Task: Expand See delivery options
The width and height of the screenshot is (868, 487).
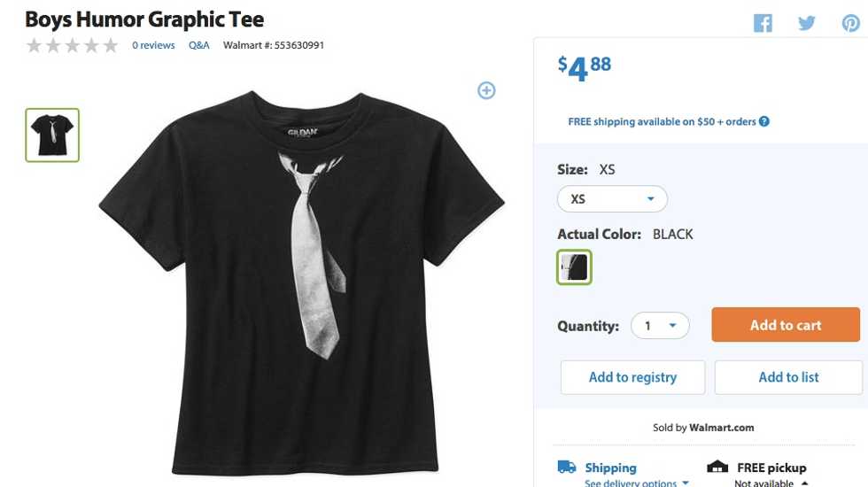Action: 636,483
